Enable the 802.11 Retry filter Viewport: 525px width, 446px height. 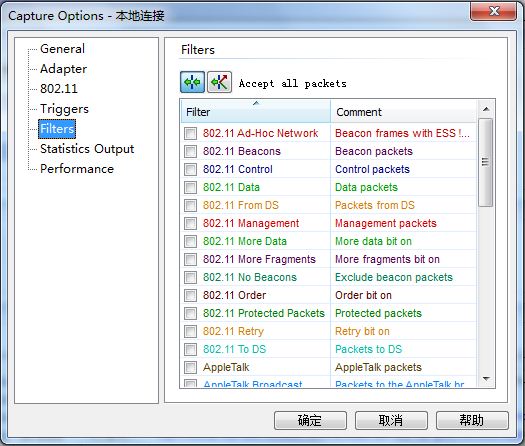pos(190,331)
